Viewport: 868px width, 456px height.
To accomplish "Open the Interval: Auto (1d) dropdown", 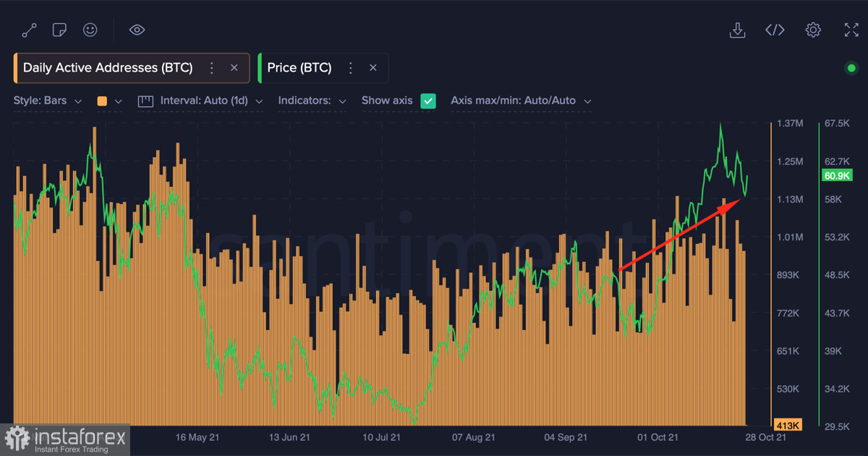I will (x=203, y=101).
